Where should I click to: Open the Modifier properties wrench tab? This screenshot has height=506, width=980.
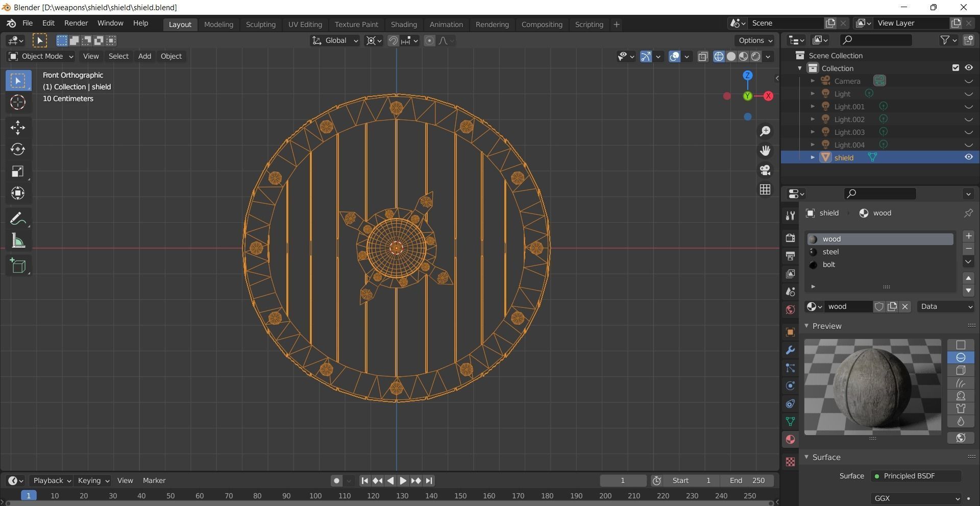click(x=790, y=350)
